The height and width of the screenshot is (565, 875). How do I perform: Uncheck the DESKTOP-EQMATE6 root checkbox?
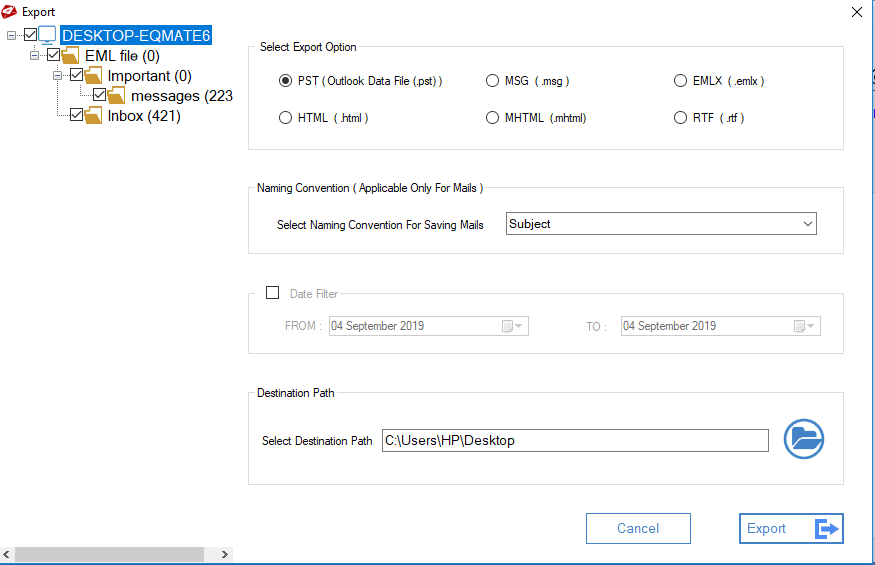point(30,35)
